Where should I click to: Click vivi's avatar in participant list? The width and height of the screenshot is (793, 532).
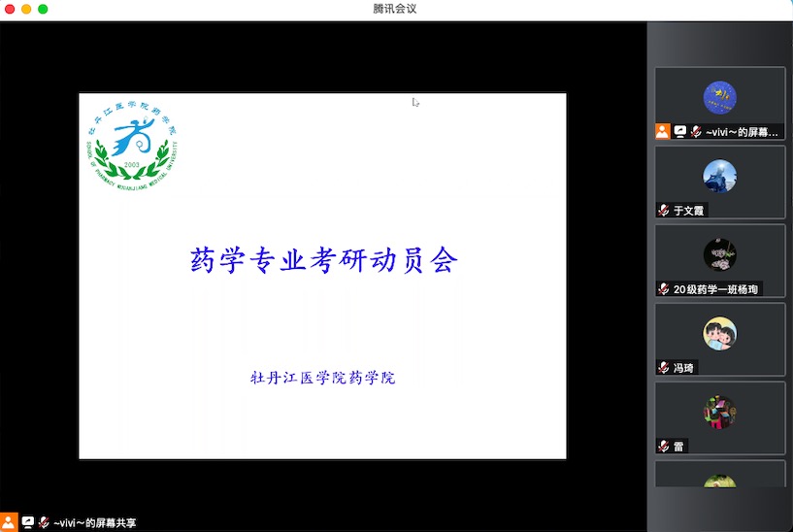[x=719, y=97]
